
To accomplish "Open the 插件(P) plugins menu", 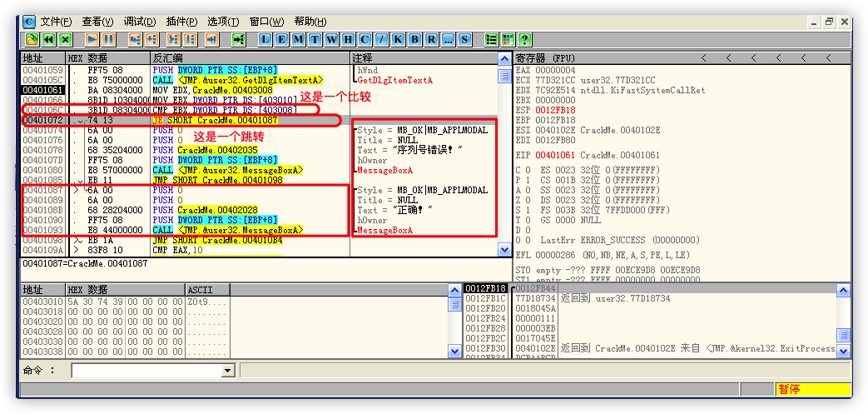I will point(181,21).
